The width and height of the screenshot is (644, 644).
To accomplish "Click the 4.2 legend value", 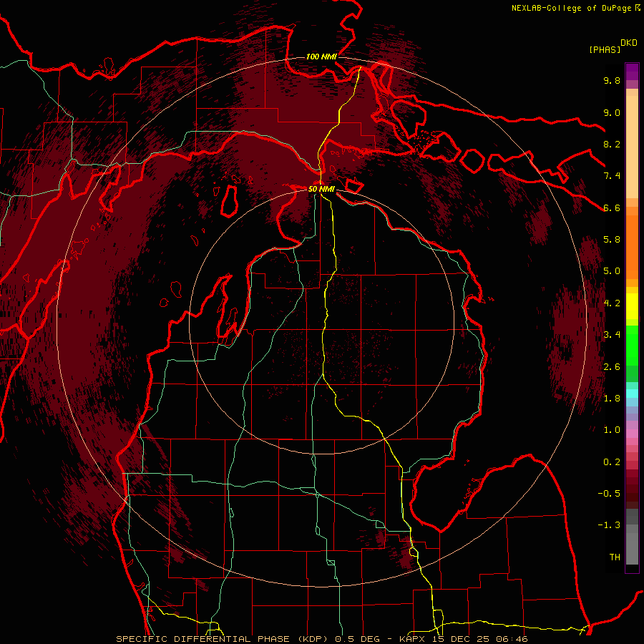I will 612,303.
